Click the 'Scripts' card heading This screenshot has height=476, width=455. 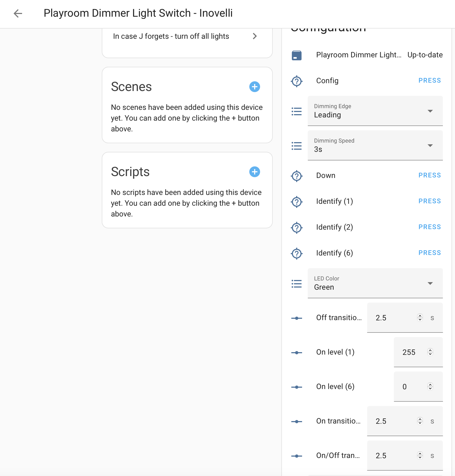130,172
